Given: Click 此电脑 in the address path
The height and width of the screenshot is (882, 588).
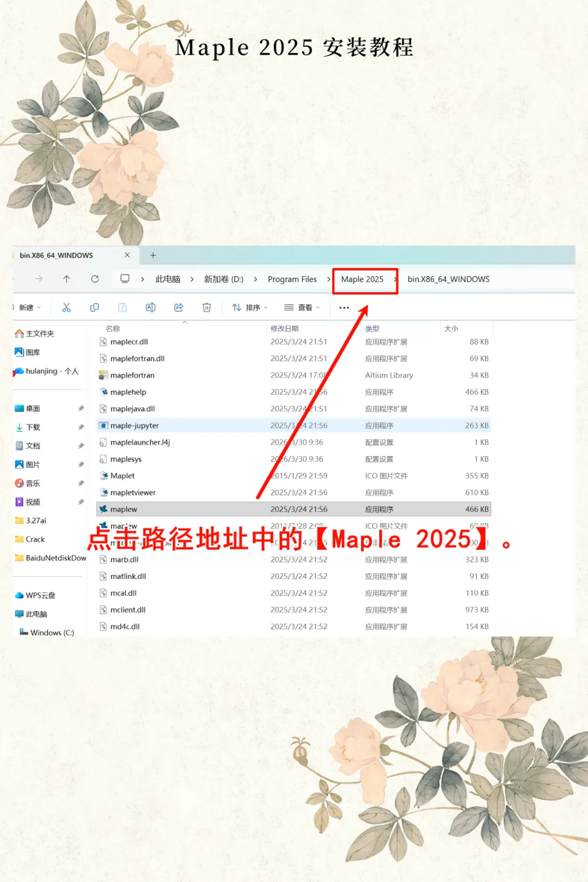Looking at the screenshot, I should (x=168, y=279).
